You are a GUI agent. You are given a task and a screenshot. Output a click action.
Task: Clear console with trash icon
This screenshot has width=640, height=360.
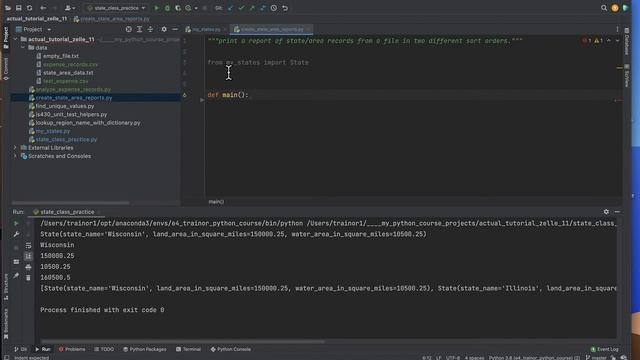pyautogui.click(x=28, y=278)
